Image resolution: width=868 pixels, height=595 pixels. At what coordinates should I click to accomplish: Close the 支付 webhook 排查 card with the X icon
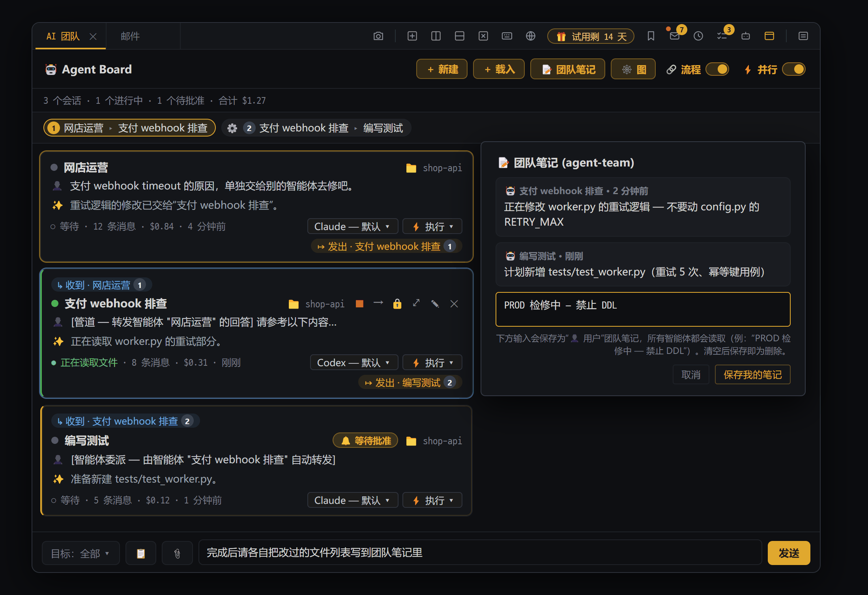454,303
